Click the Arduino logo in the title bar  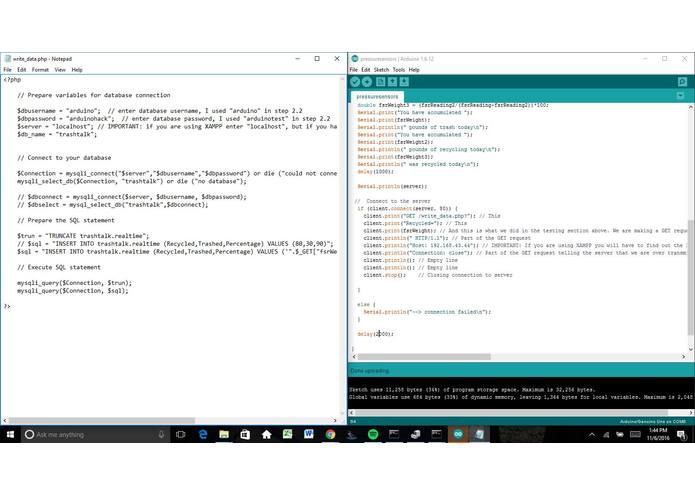click(x=355, y=58)
